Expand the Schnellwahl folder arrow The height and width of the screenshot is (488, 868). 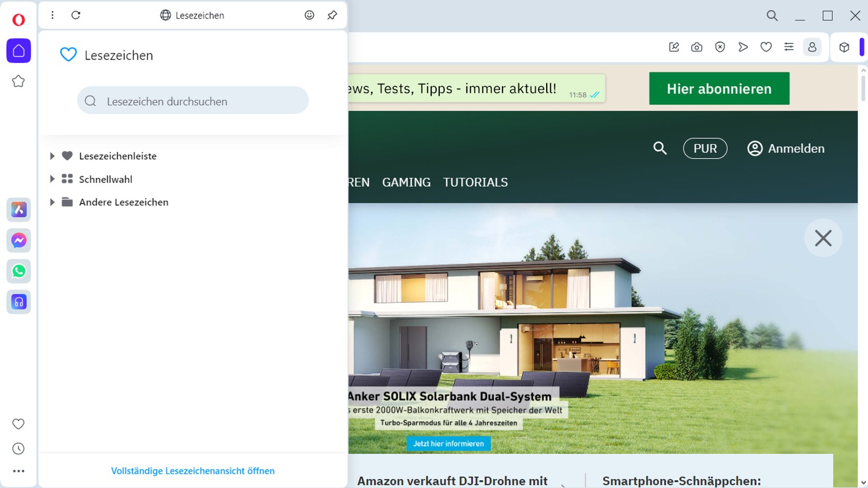click(x=52, y=179)
